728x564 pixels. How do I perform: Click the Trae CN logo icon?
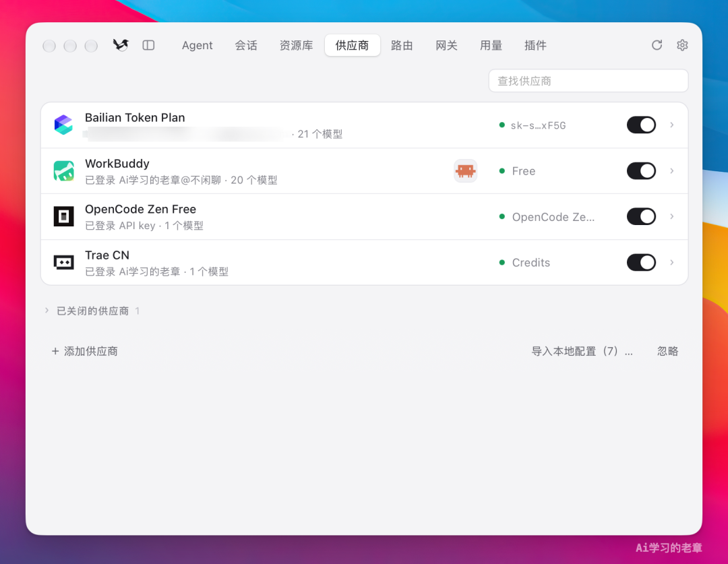tap(63, 262)
